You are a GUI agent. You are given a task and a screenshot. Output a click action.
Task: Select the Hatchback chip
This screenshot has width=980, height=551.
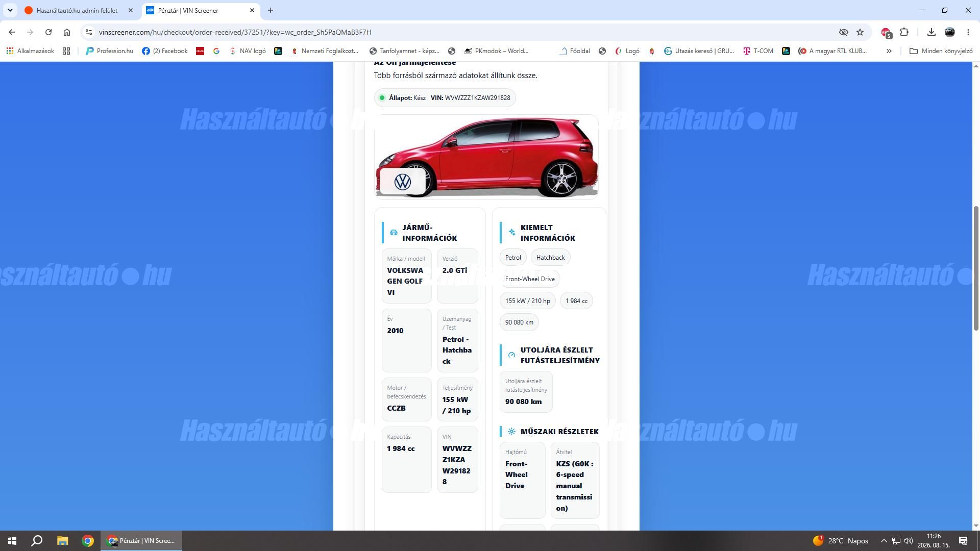pyautogui.click(x=550, y=258)
